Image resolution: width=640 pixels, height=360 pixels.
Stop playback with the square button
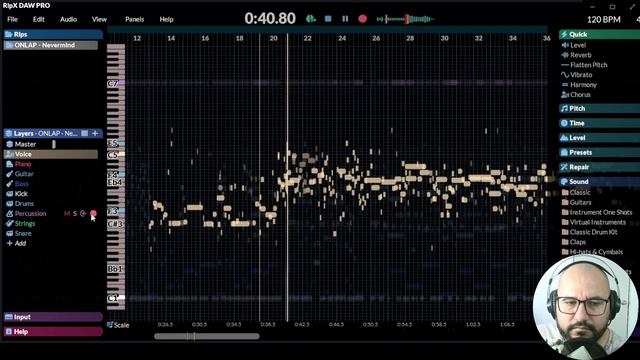click(x=328, y=19)
